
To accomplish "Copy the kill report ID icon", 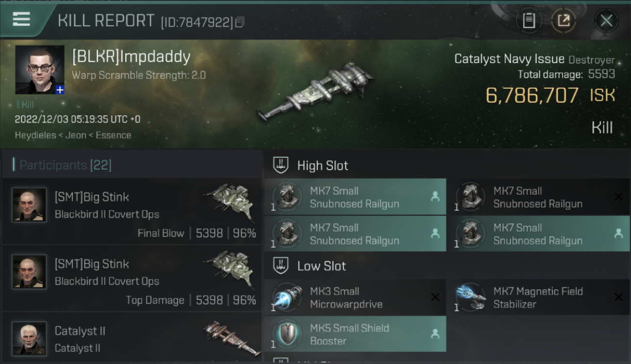I will coord(240,22).
